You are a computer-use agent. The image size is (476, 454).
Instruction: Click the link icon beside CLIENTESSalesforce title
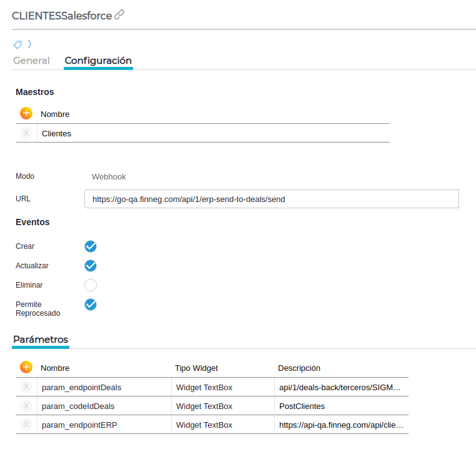pos(119,15)
